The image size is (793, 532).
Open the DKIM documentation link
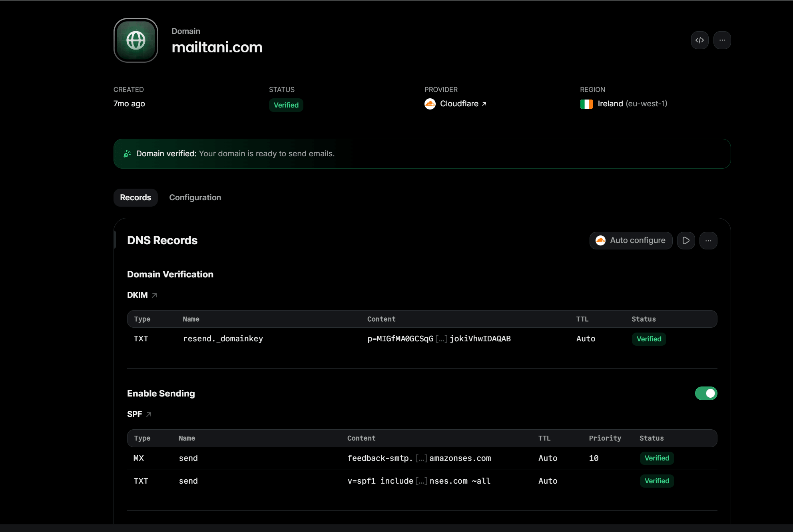142,295
